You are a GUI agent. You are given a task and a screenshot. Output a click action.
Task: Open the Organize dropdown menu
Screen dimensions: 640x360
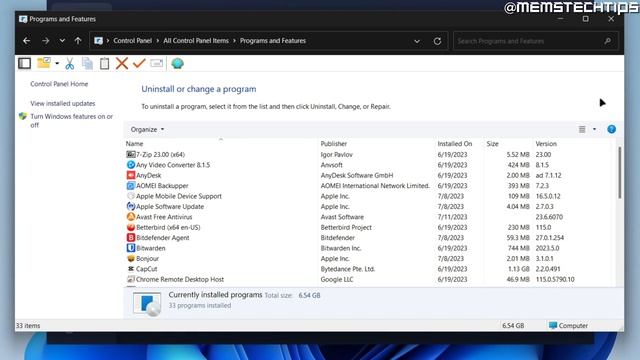pyautogui.click(x=147, y=129)
